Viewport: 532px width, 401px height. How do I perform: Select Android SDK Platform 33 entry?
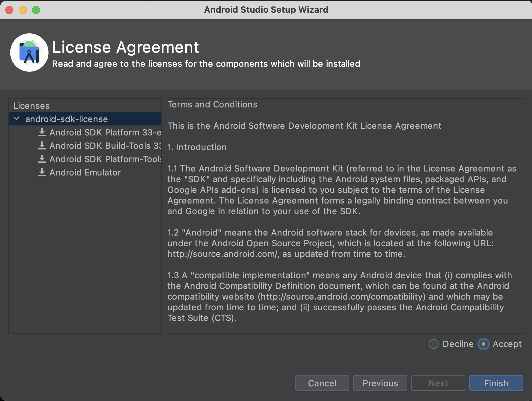[105, 132]
